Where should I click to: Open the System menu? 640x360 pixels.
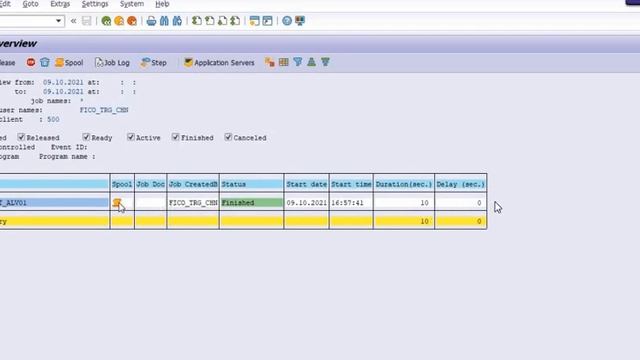tap(132, 4)
